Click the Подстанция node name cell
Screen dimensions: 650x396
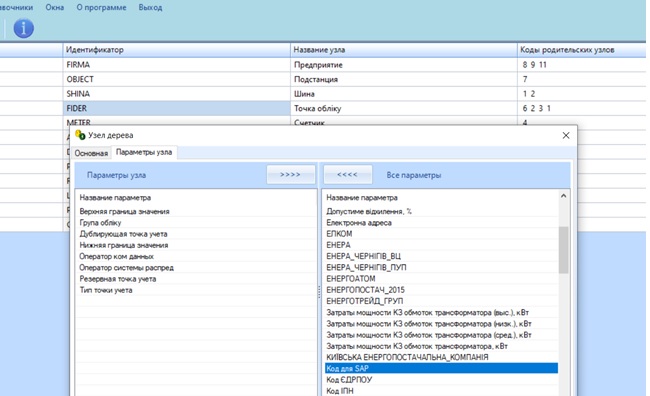404,79
